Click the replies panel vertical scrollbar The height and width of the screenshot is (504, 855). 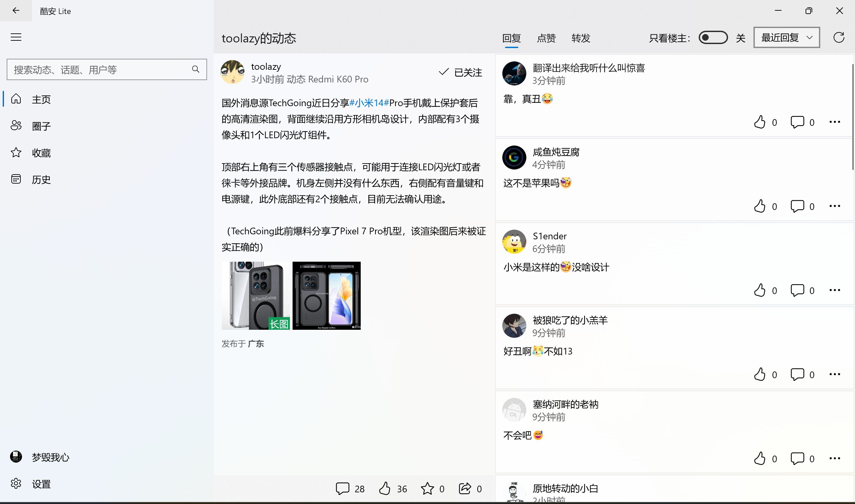pos(853,117)
